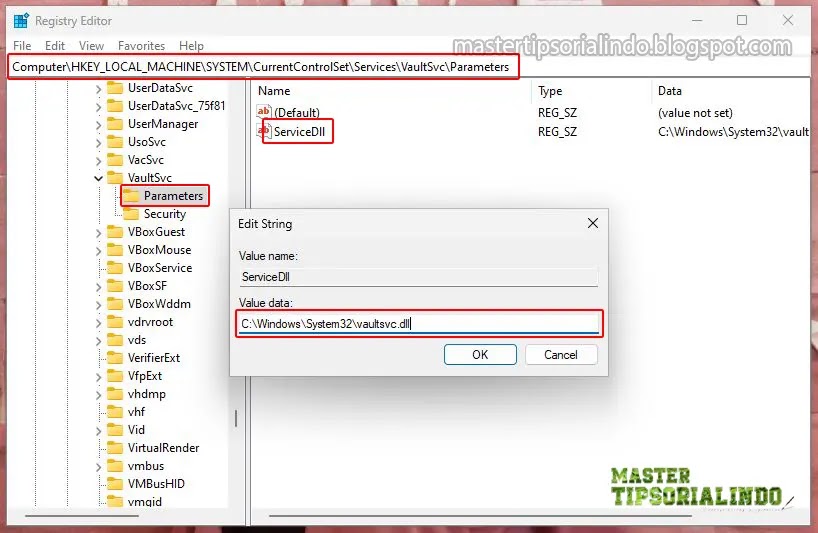
Task: Expand the VfpExt key
Action: click(98, 377)
